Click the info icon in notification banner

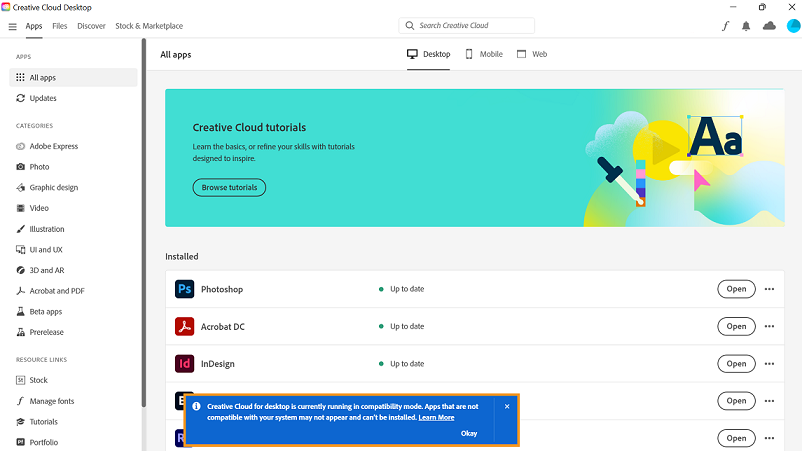coord(196,407)
